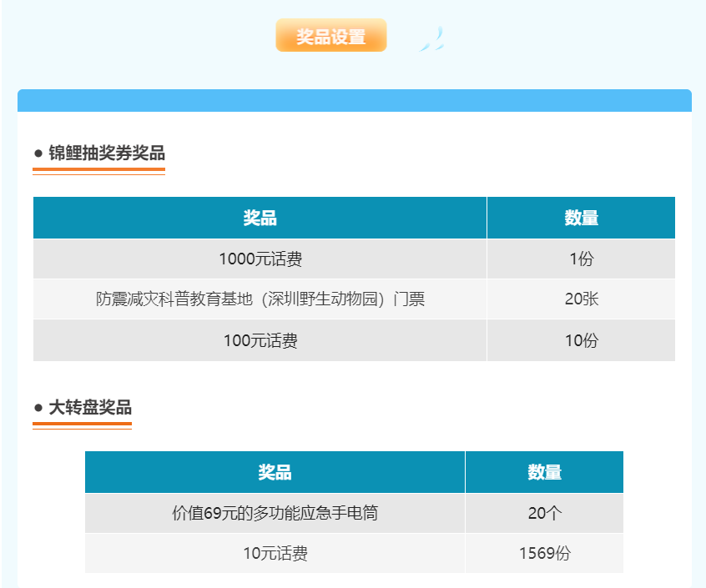The image size is (706, 588).
Task: Click the 10份 quantity cell
Action: pos(581,340)
